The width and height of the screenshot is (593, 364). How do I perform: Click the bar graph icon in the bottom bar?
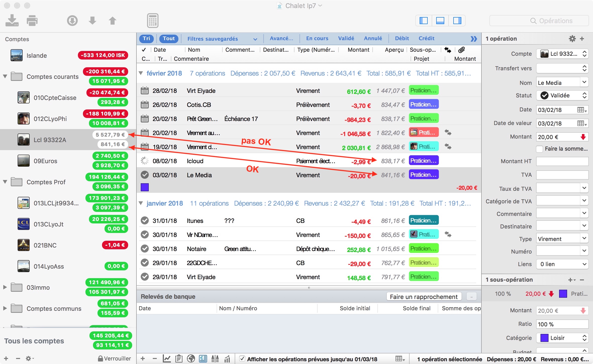pos(227,359)
